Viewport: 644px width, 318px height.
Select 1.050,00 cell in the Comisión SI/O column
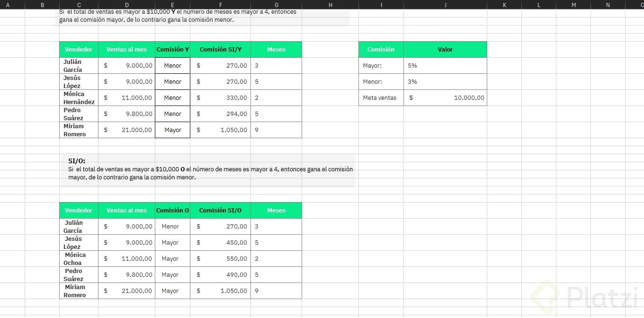click(x=220, y=291)
